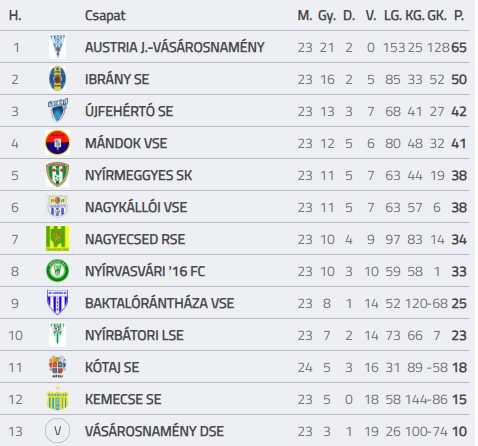The image size is (478, 446).
Task: Select the Mándok VSE round badge
Action: pyautogui.click(x=57, y=142)
